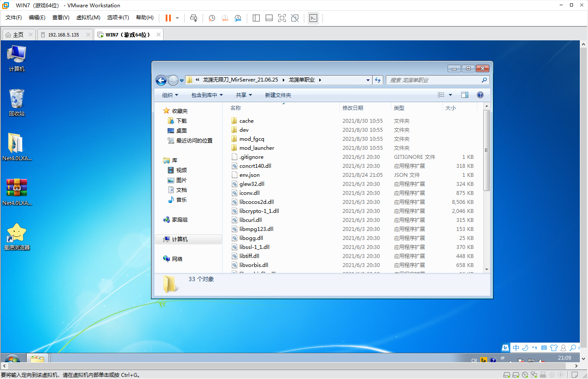Screen dimensions: 588x379
Task: Click the taskbar clock 21:09
Action: [x=564, y=358]
